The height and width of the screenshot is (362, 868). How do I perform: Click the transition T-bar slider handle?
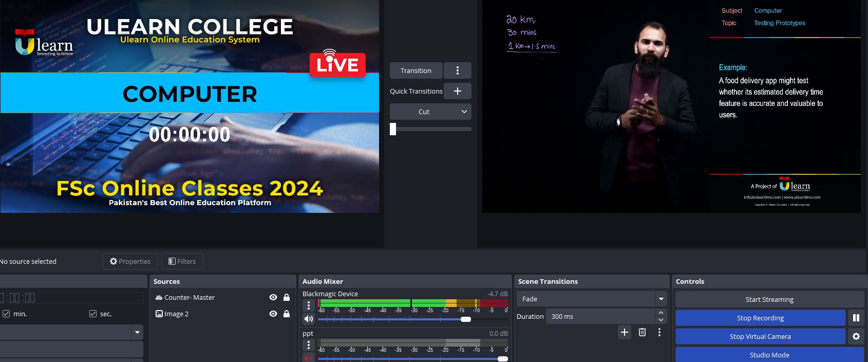[x=393, y=129]
